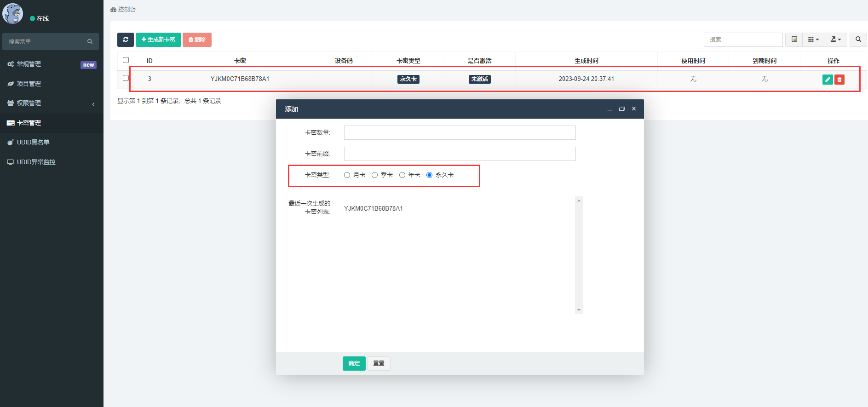Select the 月卡 radio option
The image size is (868, 407).
click(x=347, y=175)
